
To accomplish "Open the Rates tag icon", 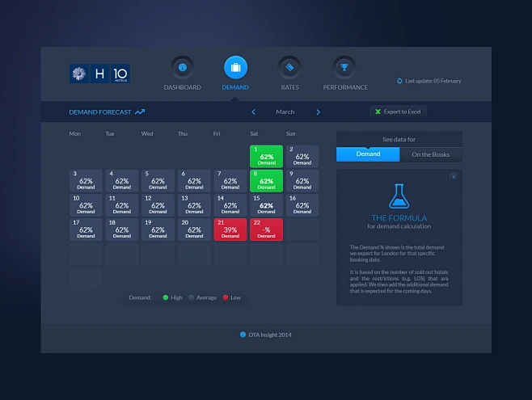I will [x=289, y=68].
